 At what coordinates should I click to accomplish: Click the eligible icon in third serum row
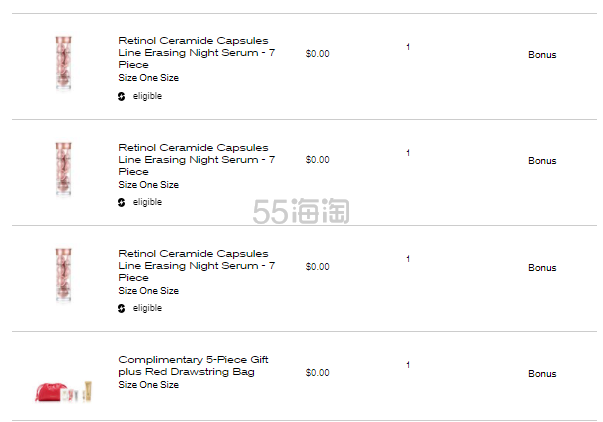coord(122,309)
